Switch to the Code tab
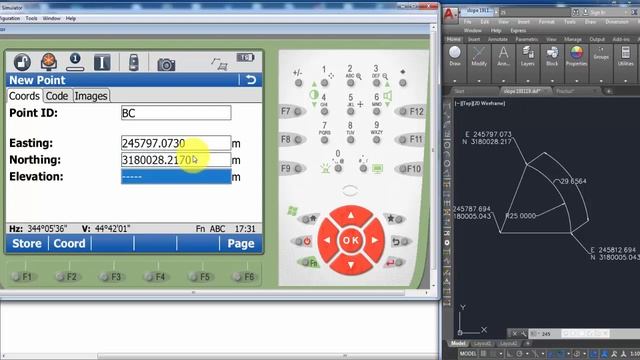The height and width of the screenshot is (360, 640). pyautogui.click(x=57, y=96)
